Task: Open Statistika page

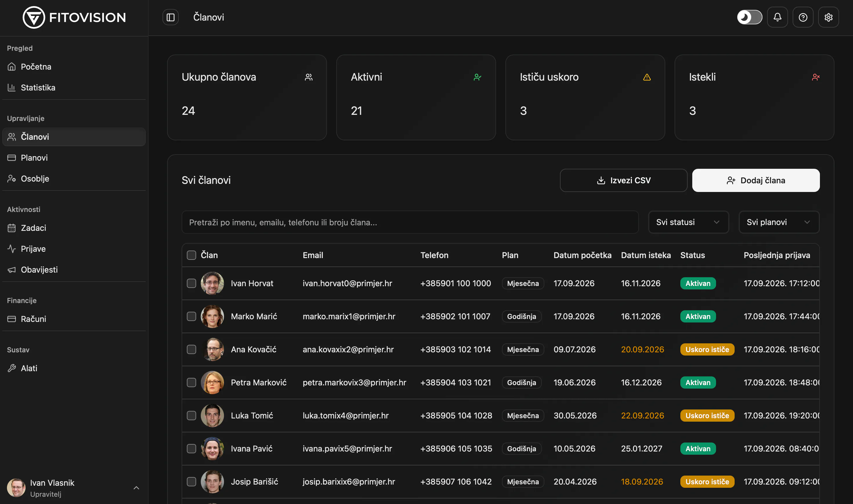Action: point(74,88)
